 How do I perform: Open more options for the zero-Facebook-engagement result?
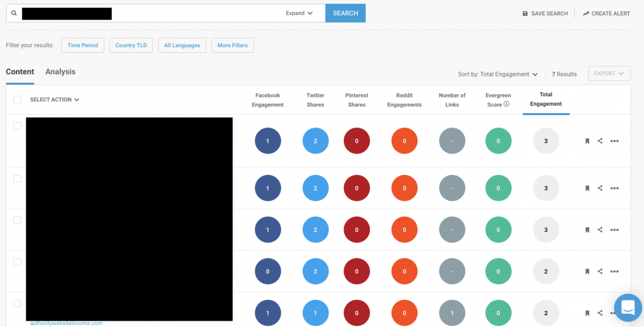pos(614,272)
